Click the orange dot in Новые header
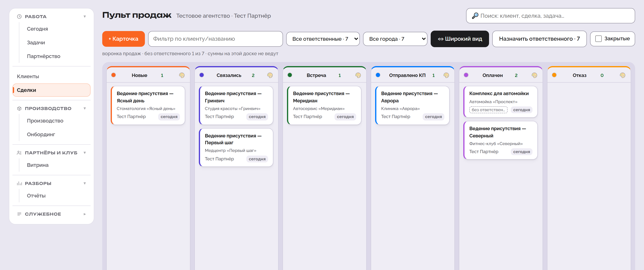644x270 pixels. tap(114, 75)
